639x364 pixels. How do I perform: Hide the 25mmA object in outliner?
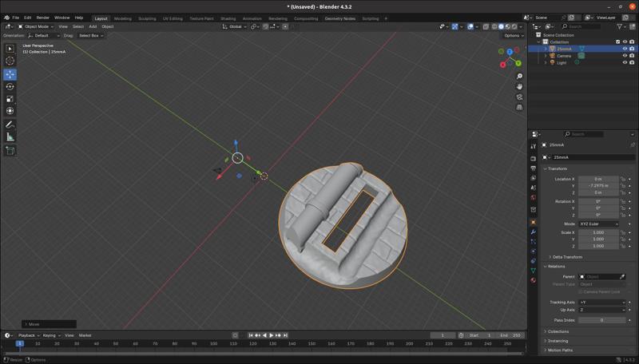coord(625,49)
